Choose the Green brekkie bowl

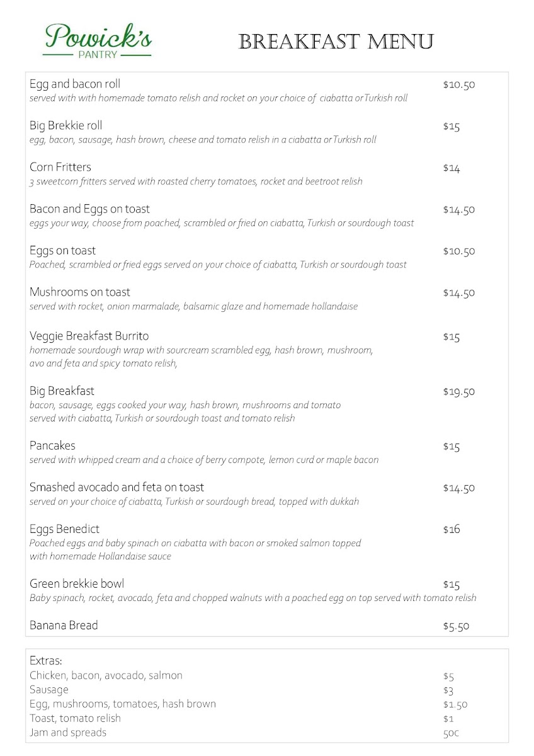point(77,583)
